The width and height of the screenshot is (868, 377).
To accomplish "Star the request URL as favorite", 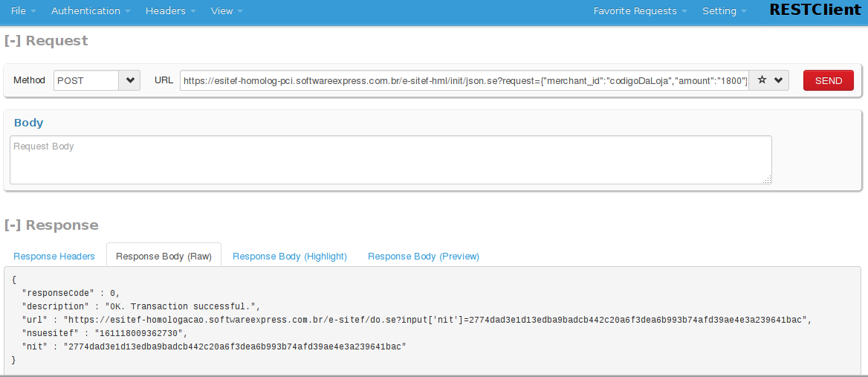I will pos(762,80).
